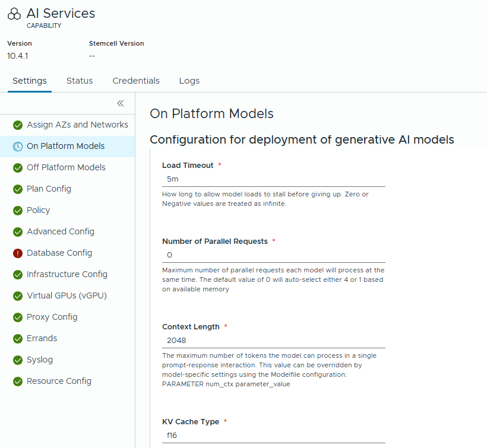
Task: Click the Load Timeout label
Action: 188,166
